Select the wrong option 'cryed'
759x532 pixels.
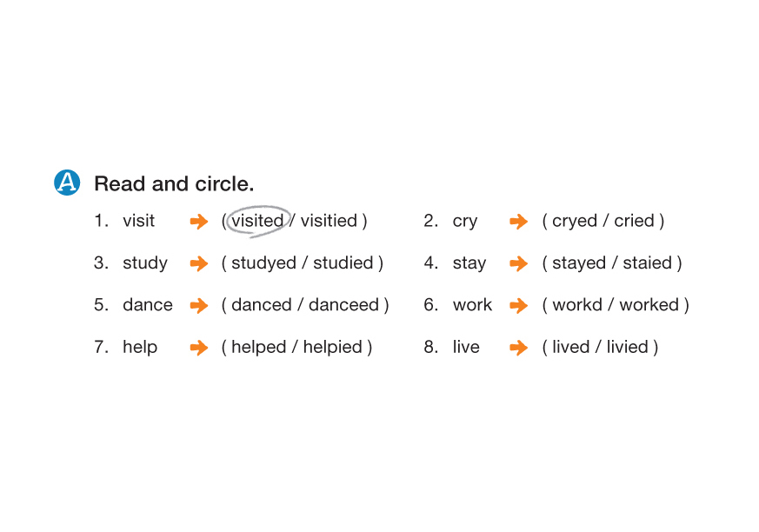coord(575,221)
